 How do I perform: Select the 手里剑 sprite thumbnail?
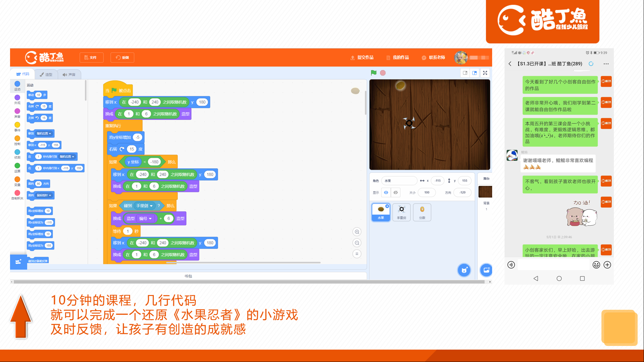click(x=401, y=212)
